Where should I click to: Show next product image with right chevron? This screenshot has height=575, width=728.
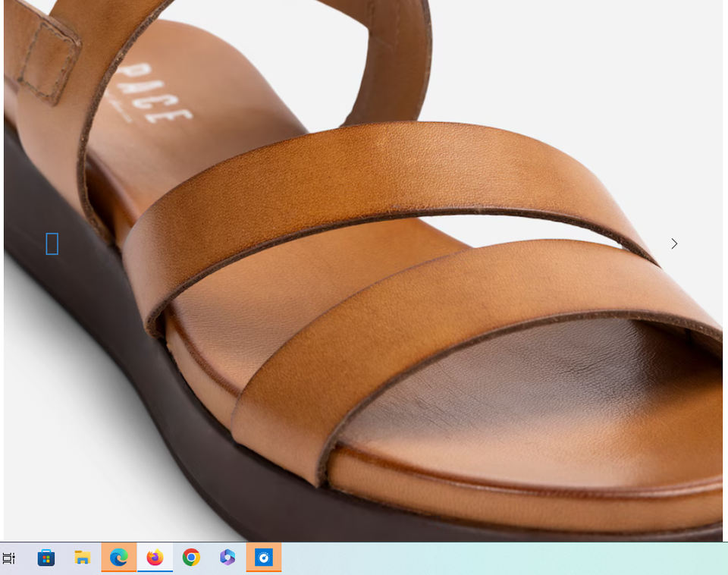coord(674,244)
